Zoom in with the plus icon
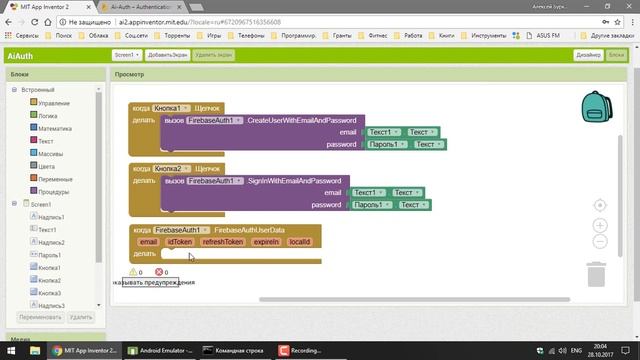The height and width of the screenshot is (360, 640). coord(600,225)
